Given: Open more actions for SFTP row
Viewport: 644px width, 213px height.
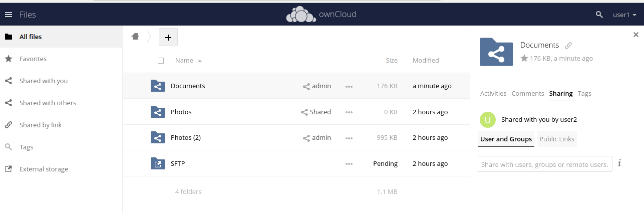Looking at the screenshot, I should [349, 164].
